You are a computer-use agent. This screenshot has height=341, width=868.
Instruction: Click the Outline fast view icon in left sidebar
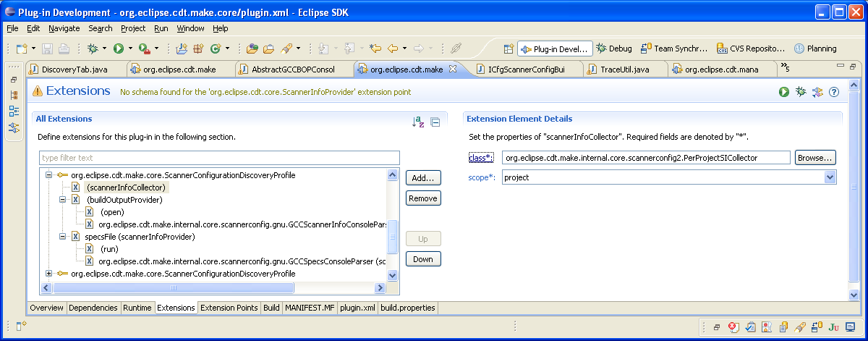pyautogui.click(x=14, y=111)
